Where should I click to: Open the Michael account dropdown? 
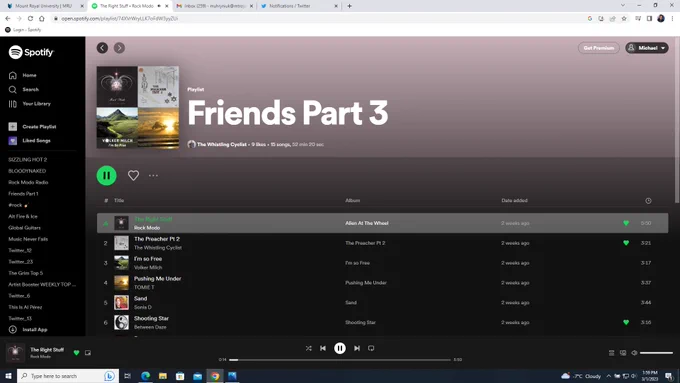pyautogui.click(x=647, y=48)
